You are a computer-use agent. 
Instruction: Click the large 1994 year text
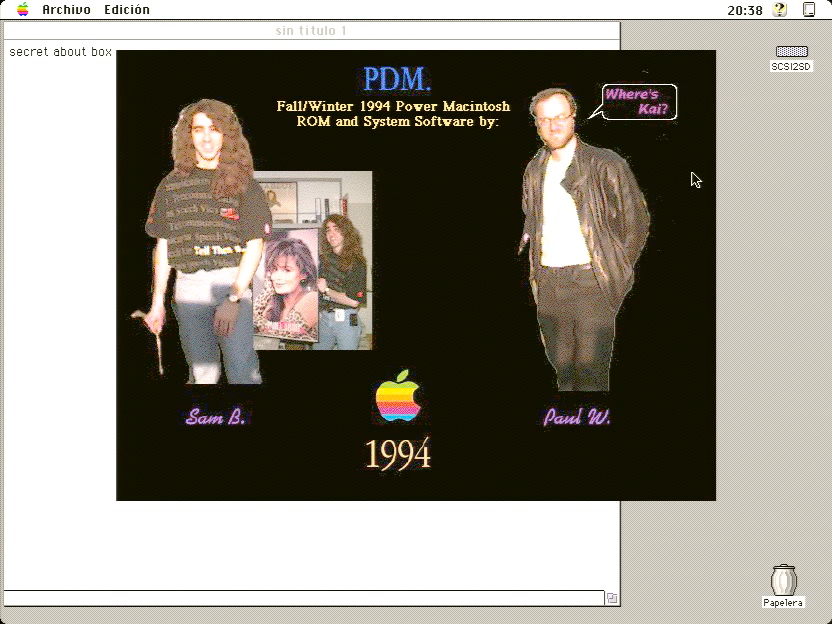pyautogui.click(x=398, y=454)
